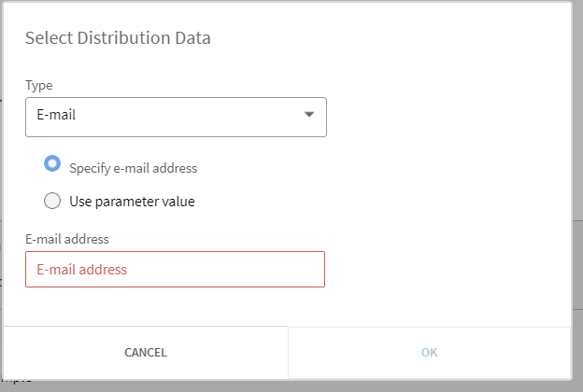The image size is (583, 392).
Task: Click the empty radio circle beside 'Use parameter value'
Action: click(x=52, y=201)
